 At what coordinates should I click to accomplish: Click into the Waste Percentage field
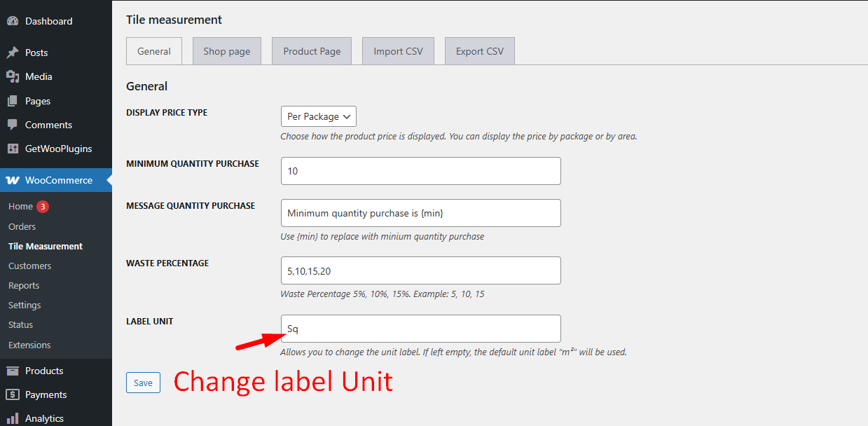[420, 270]
